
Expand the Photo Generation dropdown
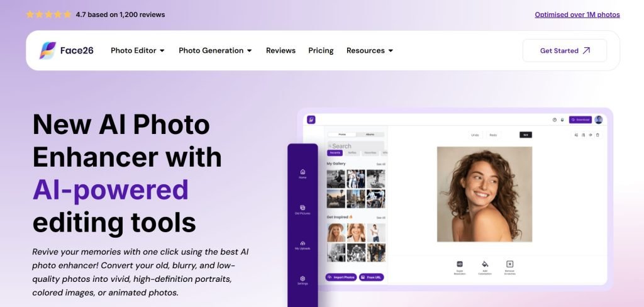(215, 50)
